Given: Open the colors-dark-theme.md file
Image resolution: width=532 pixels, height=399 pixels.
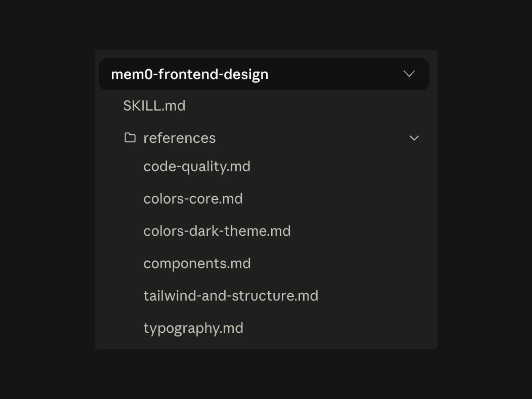Looking at the screenshot, I should click(x=217, y=231).
